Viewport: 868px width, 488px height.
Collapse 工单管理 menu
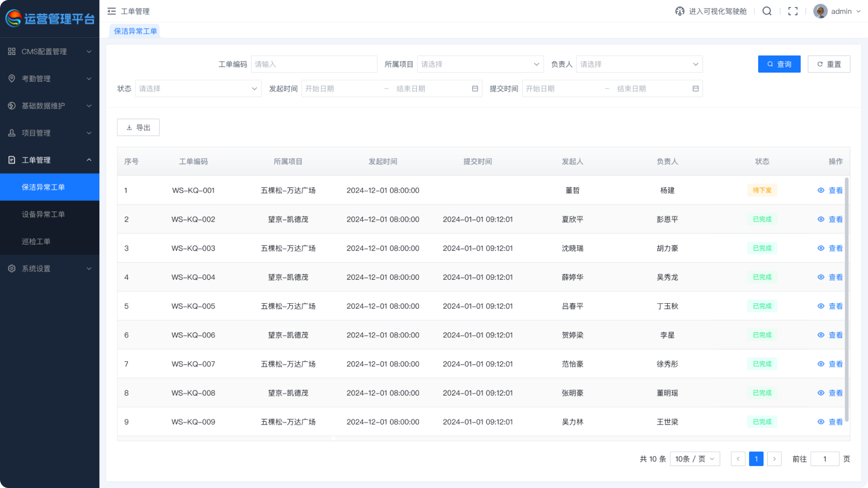(x=89, y=160)
